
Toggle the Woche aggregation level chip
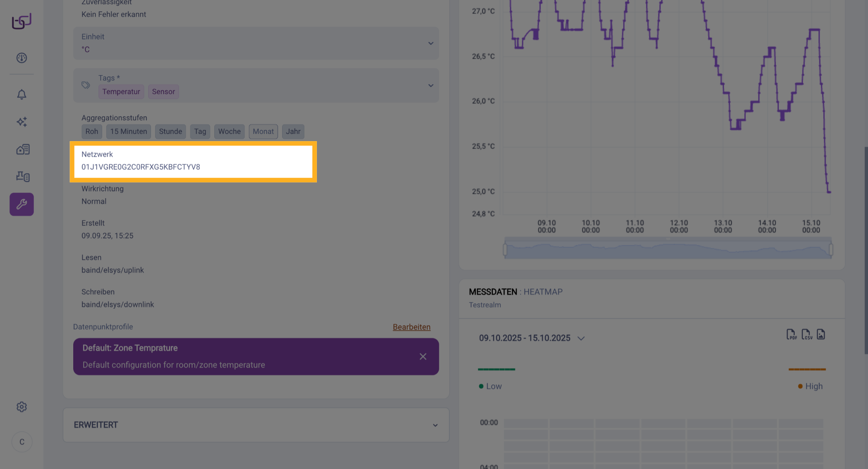point(229,132)
